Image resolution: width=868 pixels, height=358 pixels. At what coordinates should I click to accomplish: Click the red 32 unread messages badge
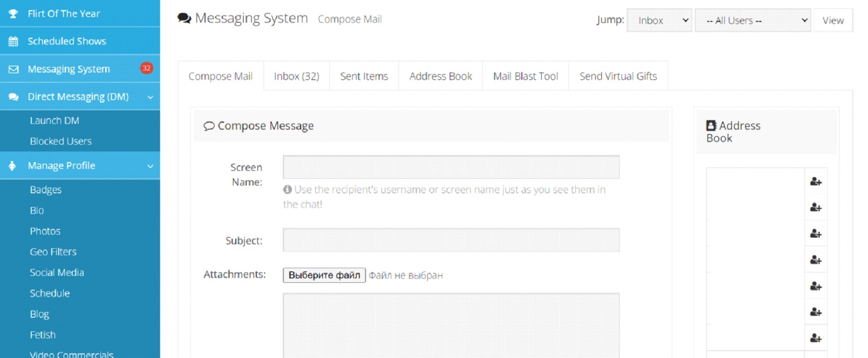pos(146,68)
